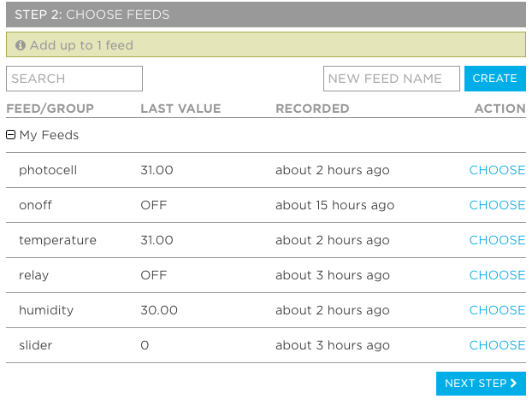This screenshot has height=405, width=532.
Task: Click the My Feeds group label
Action: point(49,135)
